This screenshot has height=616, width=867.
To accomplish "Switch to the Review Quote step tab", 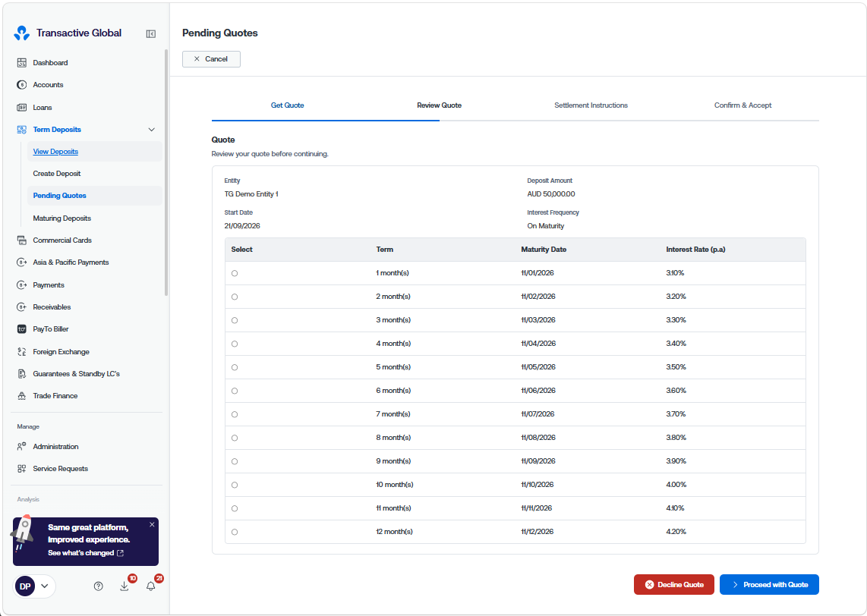I will (439, 105).
